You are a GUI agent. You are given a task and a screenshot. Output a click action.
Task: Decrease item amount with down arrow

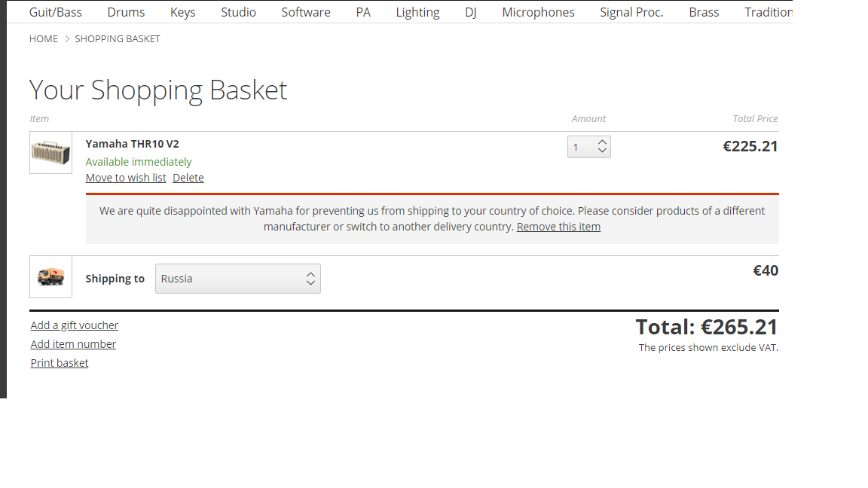point(602,151)
